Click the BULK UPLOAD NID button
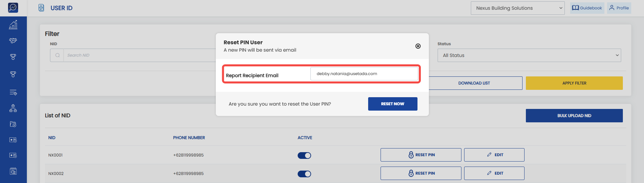Viewport: 644px width, 183px height. click(x=574, y=116)
